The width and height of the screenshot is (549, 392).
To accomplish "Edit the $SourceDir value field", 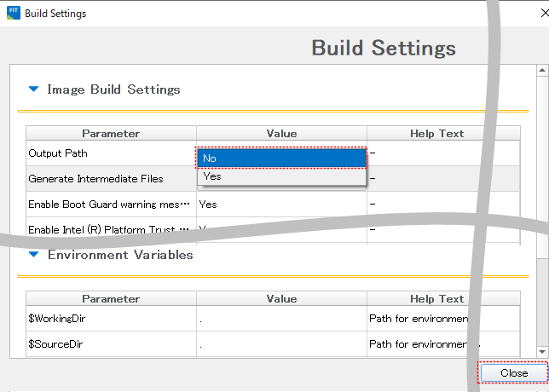I will click(281, 344).
